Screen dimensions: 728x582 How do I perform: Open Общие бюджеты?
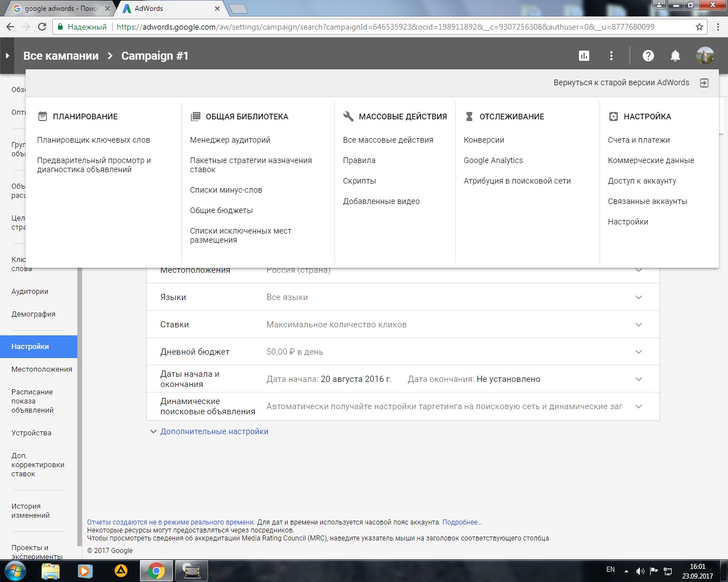click(221, 210)
